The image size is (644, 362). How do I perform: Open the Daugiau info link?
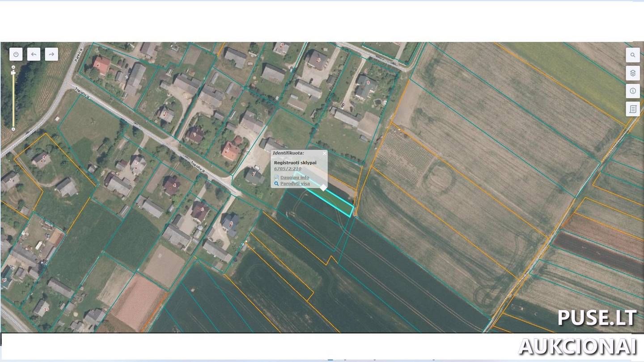pos(295,177)
